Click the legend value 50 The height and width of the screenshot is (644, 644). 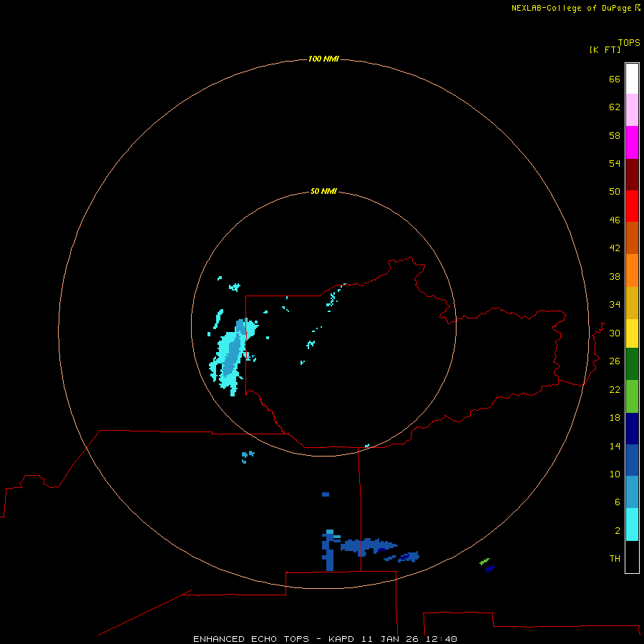615,191
